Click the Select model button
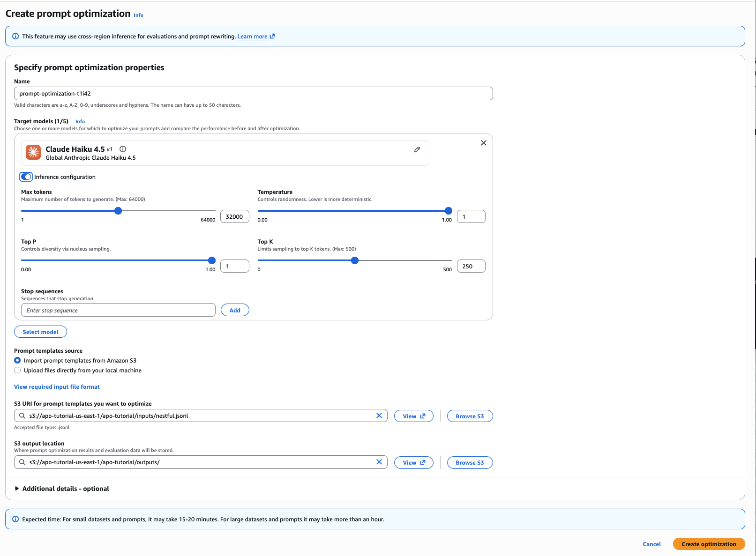The height and width of the screenshot is (556, 756). point(41,332)
